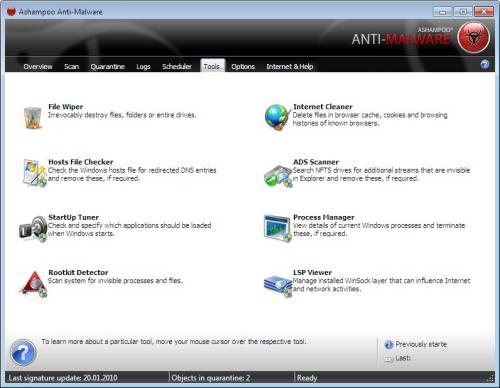Select the Tools tab
The width and height of the screenshot is (500, 388).
(212, 66)
